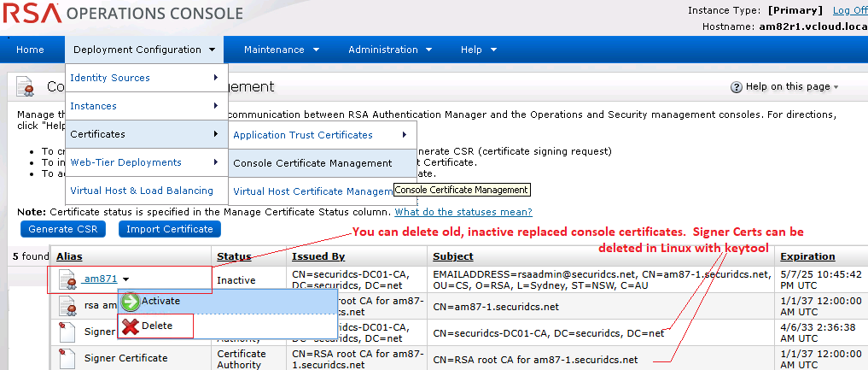Select Virtual Host & Load Balancing
Screen dimensions: 868x370
[x=142, y=191]
